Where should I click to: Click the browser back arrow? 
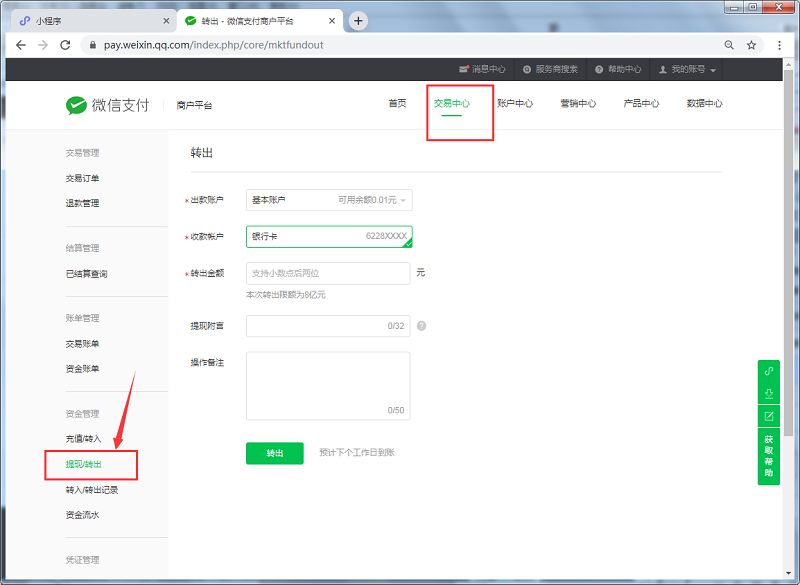point(21,45)
